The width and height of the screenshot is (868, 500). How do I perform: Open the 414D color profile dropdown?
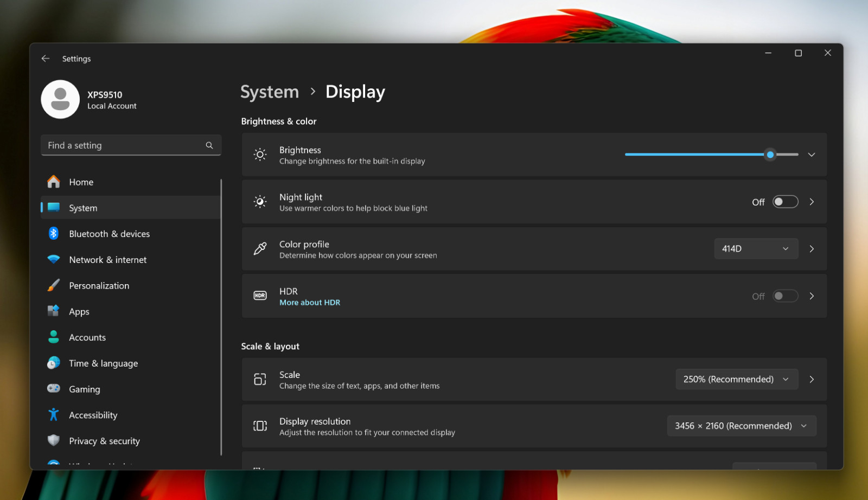[x=756, y=249]
